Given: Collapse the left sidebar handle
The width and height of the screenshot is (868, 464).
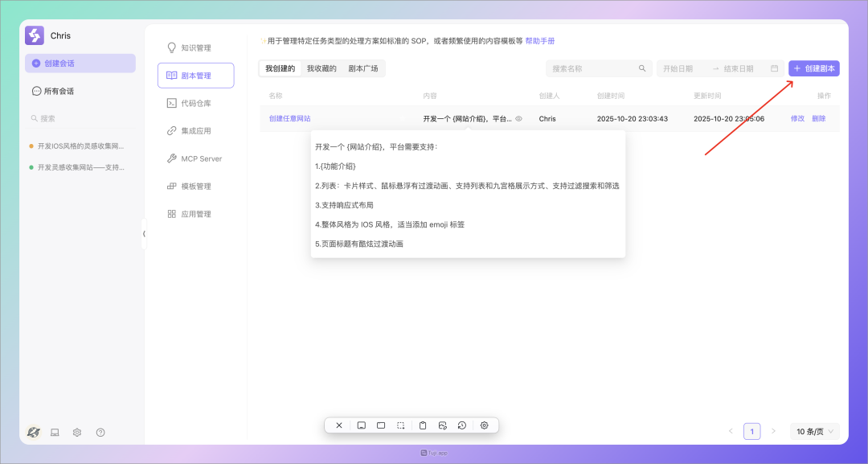Looking at the screenshot, I should 144,233.
